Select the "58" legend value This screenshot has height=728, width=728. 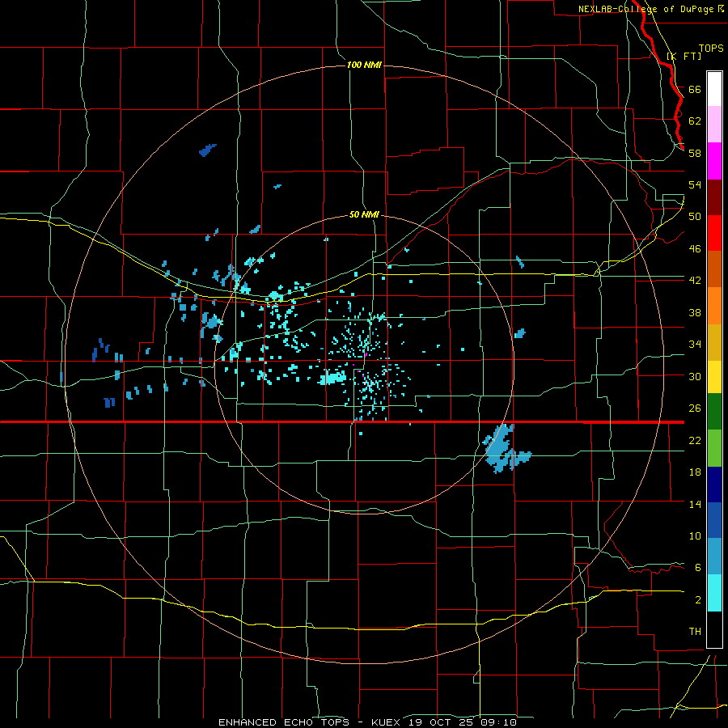695,153
